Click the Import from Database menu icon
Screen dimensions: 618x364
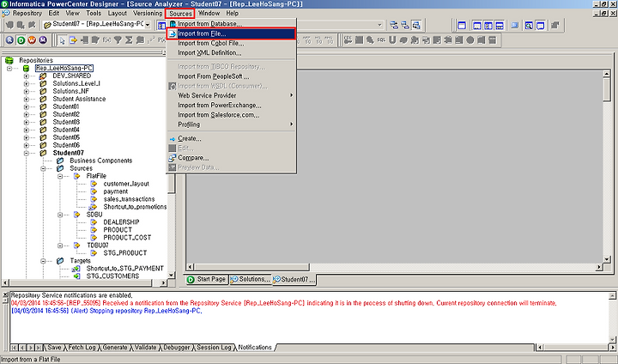tap(173, 24)
